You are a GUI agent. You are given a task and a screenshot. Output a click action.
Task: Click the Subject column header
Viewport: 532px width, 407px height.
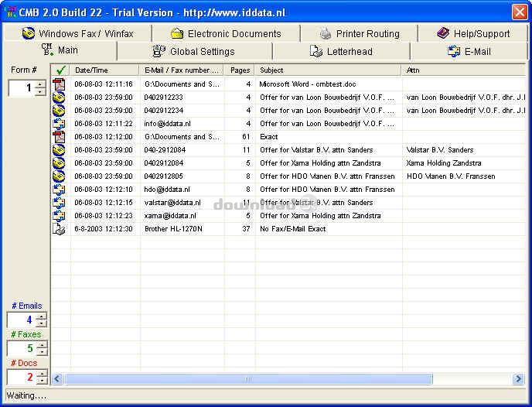tap(328, 70)
